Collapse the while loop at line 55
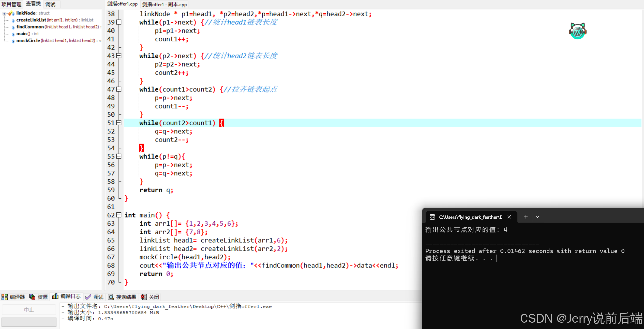This screenshot has height=329, width=644. pyautogui.click(x=119, y=156)
